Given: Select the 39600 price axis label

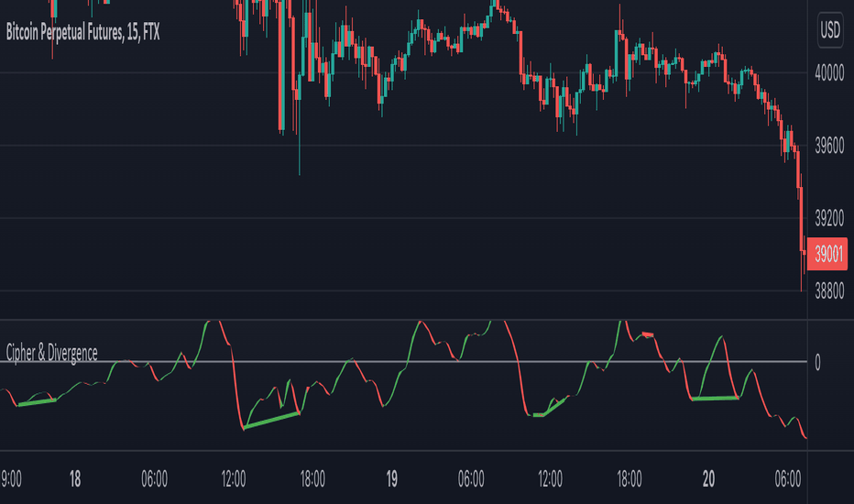Looking at the screenshot, I should (x=829, y=146).
